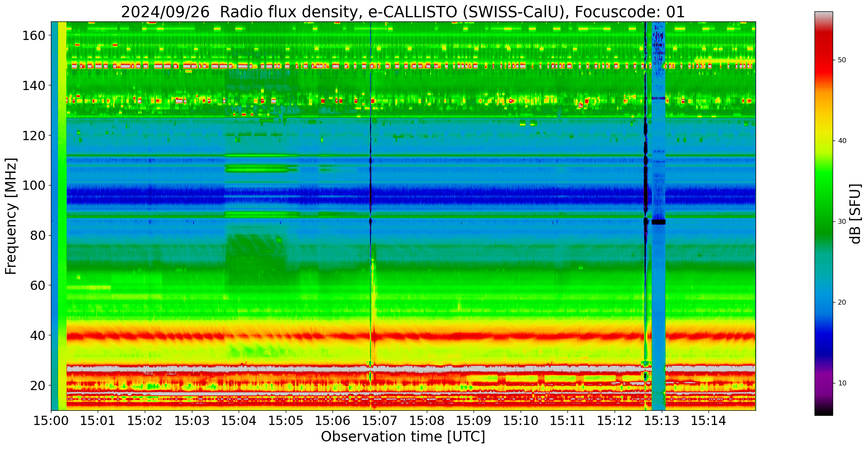Click the 15:02 time tick label
Image resolution: width=868 pixels, height=449 pixels.
click(x=145, y=420)
